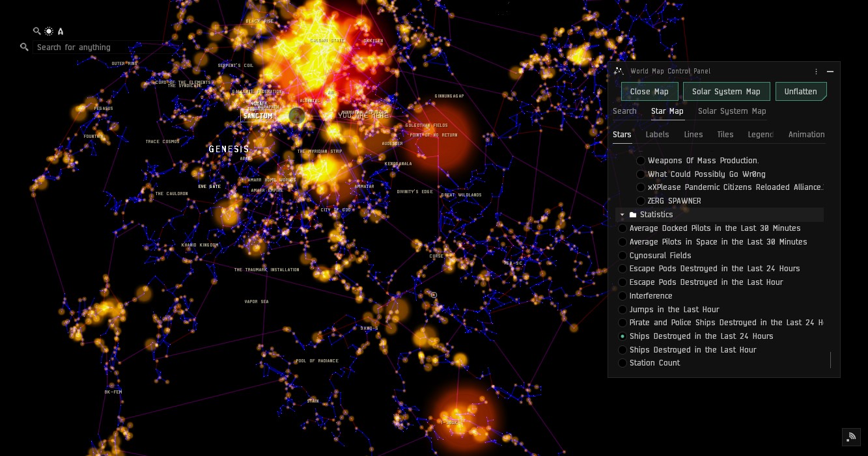868x456 pixels.
Task: Select Weapons Of Mass Production radio option
Action: (641, 161)
